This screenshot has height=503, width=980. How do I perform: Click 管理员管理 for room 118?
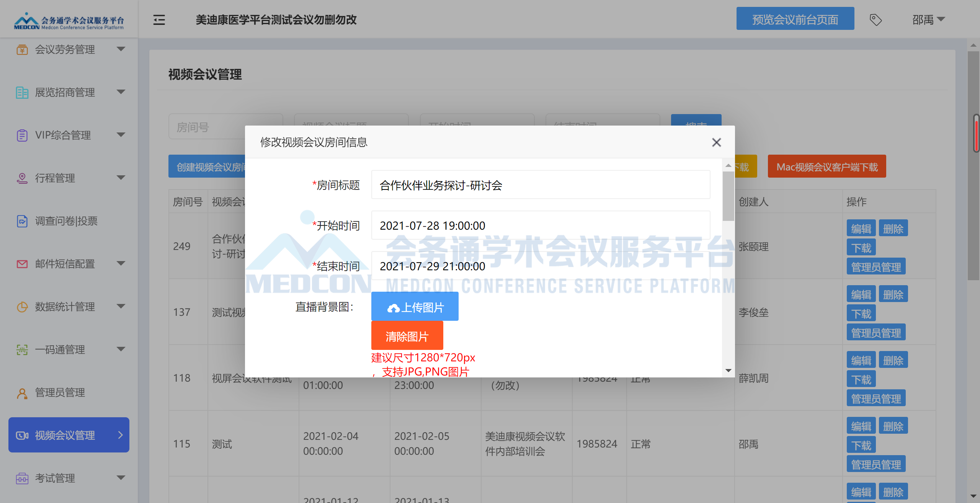876,398
